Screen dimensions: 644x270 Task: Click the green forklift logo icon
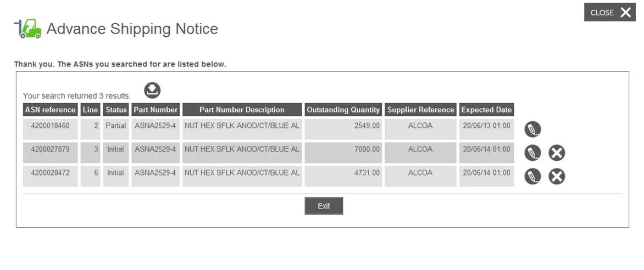(27, 29)
